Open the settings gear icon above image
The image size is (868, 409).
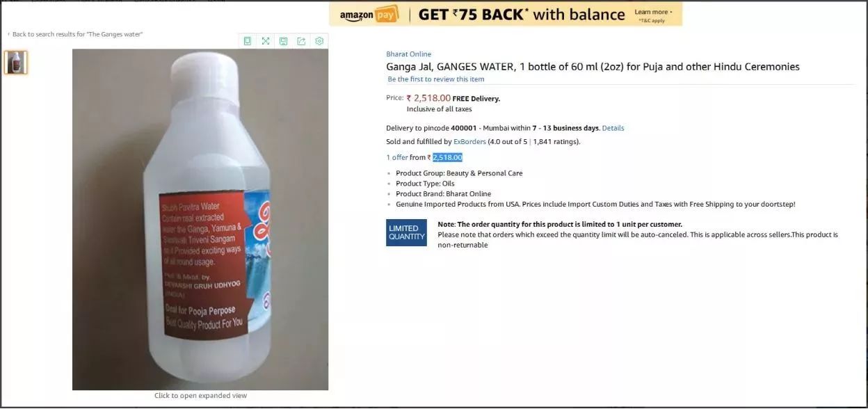319,41
